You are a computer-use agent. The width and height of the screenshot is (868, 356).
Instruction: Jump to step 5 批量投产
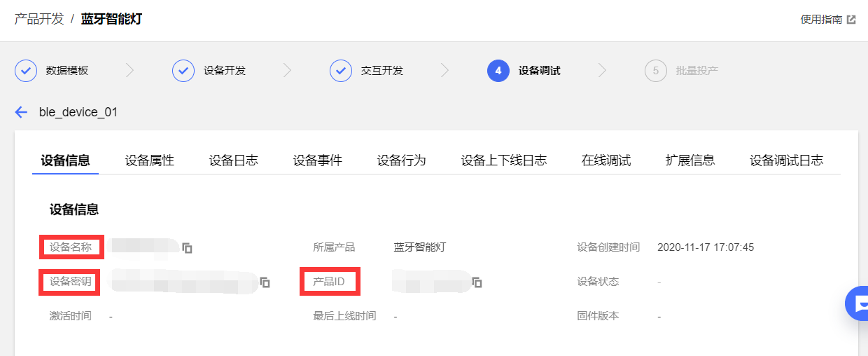[681, 71]
